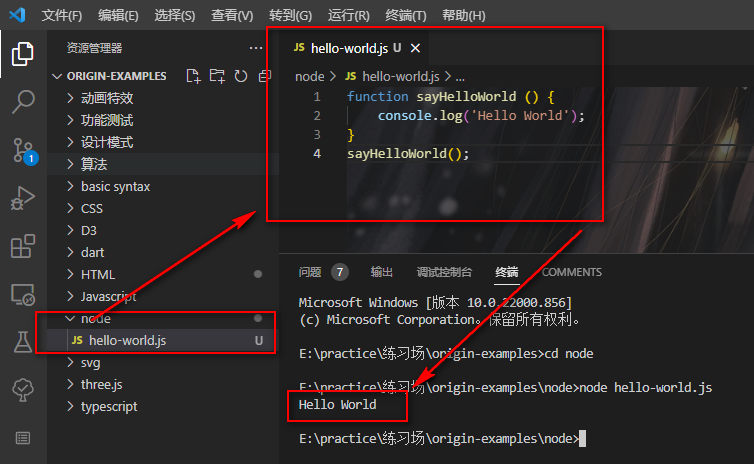Click the console.log code line
The image size is (754, 464).
pos(481,116)
